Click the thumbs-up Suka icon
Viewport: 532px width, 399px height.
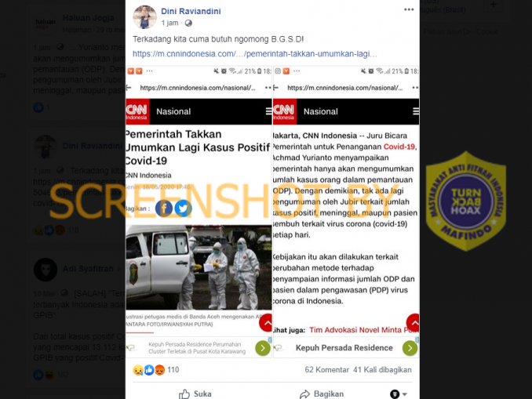point(184,394)
